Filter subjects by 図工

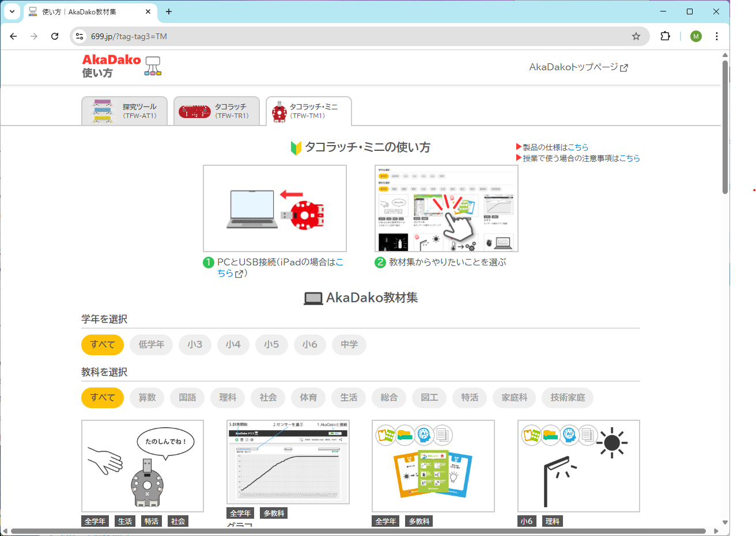(429, 398)
